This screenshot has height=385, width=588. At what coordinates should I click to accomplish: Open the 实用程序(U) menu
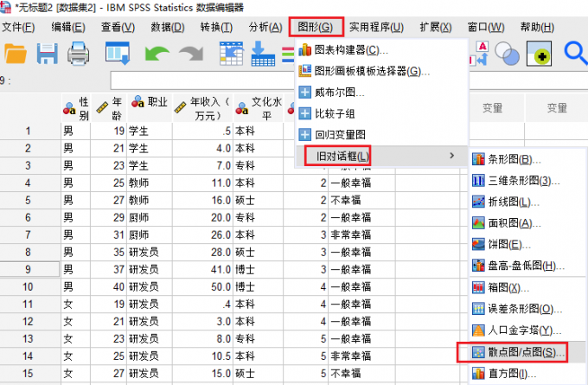pos(376,27)
